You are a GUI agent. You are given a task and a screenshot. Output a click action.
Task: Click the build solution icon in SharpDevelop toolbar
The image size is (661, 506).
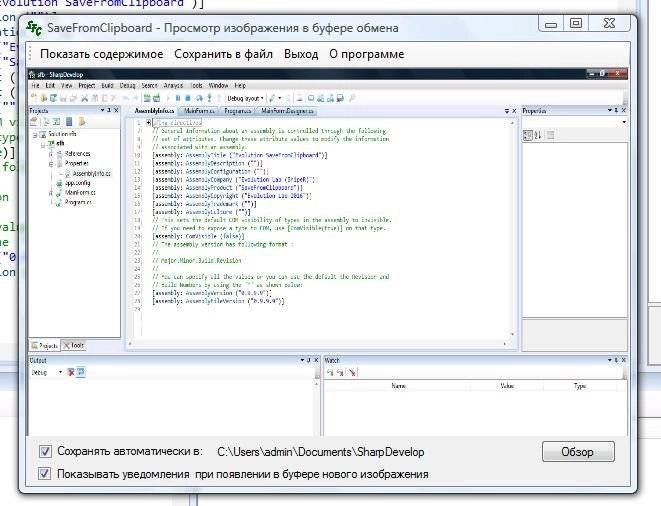[146, 98]
